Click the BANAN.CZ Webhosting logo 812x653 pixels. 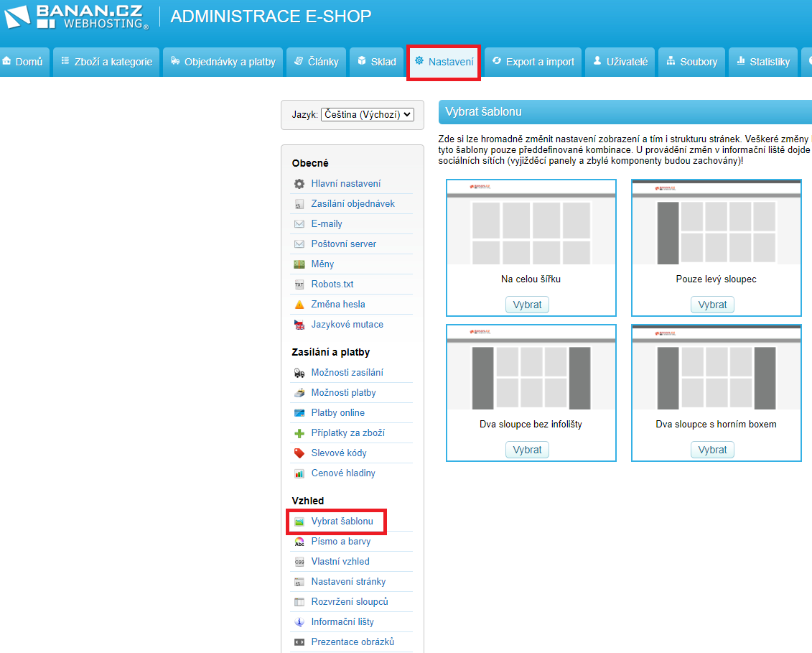click(x=77, y=17)
